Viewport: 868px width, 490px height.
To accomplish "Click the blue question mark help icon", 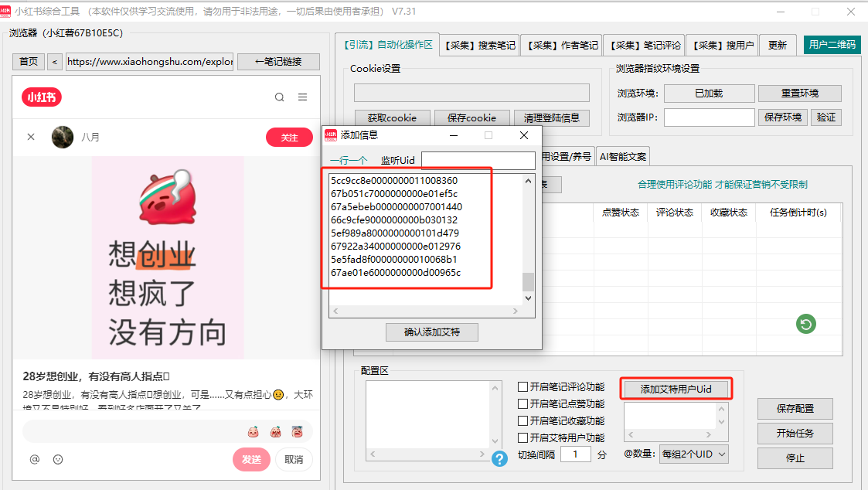I will (x=500, y=458).
